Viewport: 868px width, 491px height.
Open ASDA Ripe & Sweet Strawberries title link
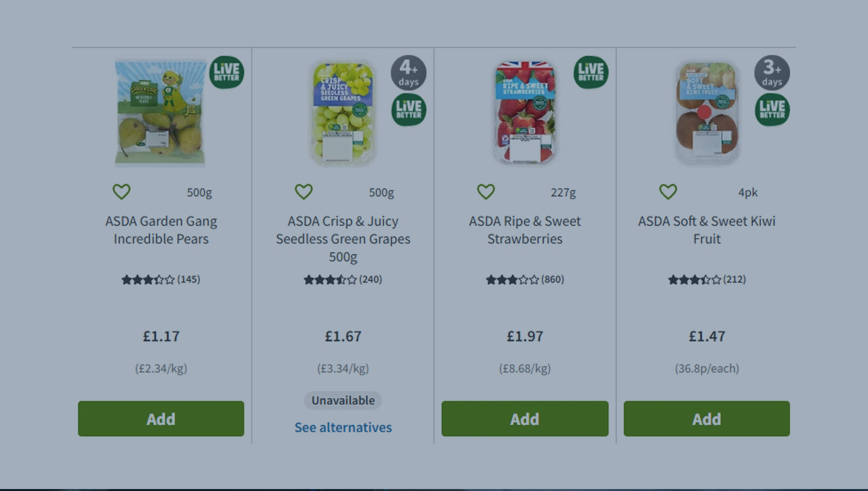point(525,230)
